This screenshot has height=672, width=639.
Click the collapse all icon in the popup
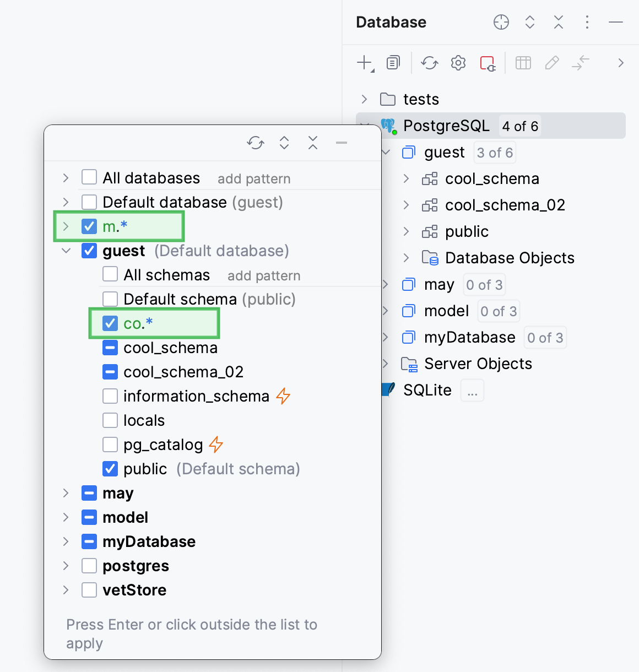(x=313, y=143)
